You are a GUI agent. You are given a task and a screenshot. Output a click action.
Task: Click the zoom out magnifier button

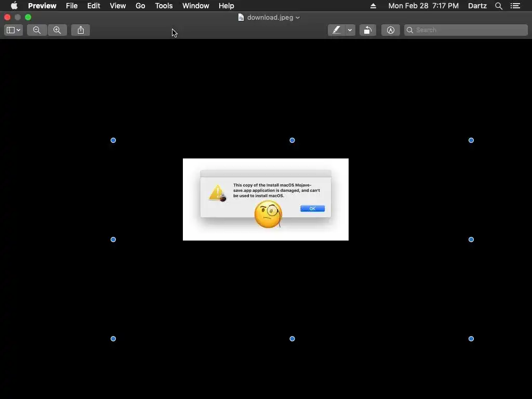click(x=37, y=30)
